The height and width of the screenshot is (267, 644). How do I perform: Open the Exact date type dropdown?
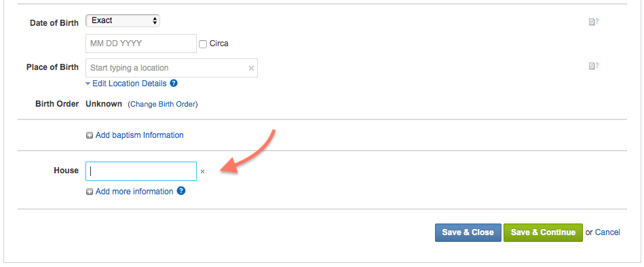pyautogui.click(x=122, y=20)
